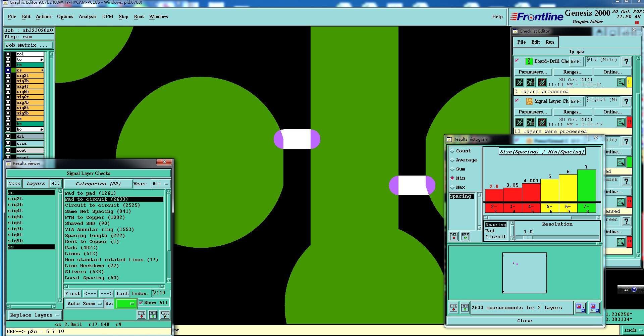The height and width of the screenshot is (336, 644).
Task: Toggle display box for layer sig2t
Action: [x=8, y=76]
